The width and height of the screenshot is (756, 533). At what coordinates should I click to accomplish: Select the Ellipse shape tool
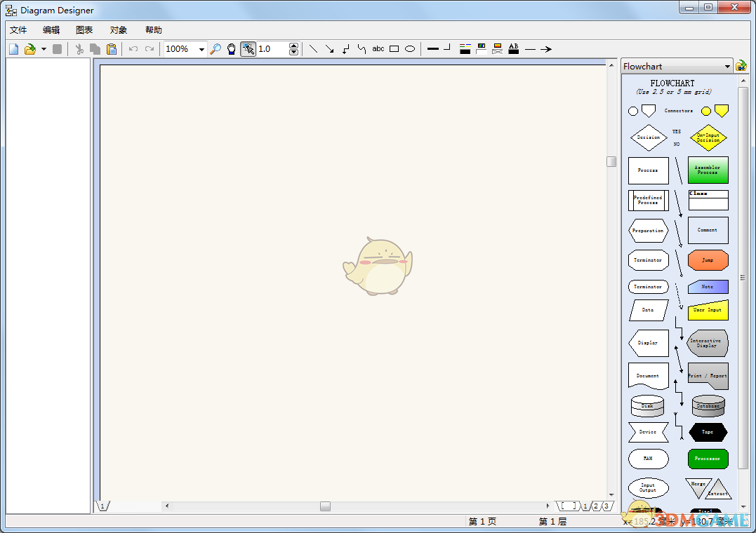coord(410,49)
